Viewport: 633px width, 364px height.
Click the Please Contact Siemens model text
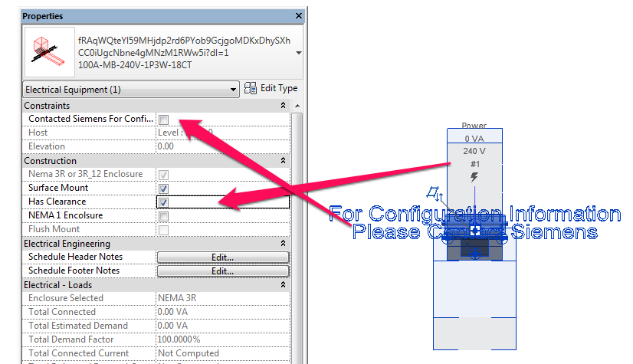pyautogui.click(x=475, y=232)
